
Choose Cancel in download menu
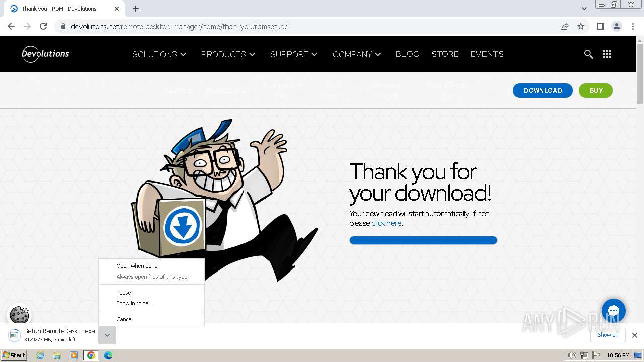click(151, 319)
